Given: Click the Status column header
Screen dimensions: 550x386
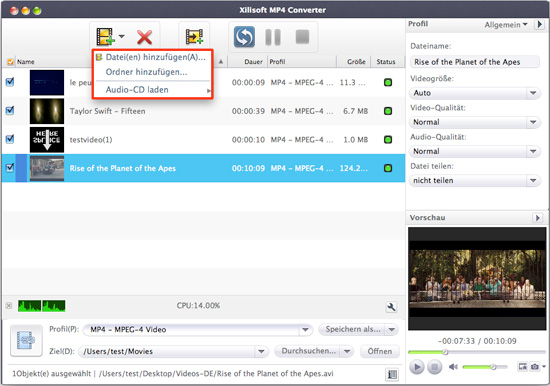Looking at the screenshot, I should tap(386, 62).
